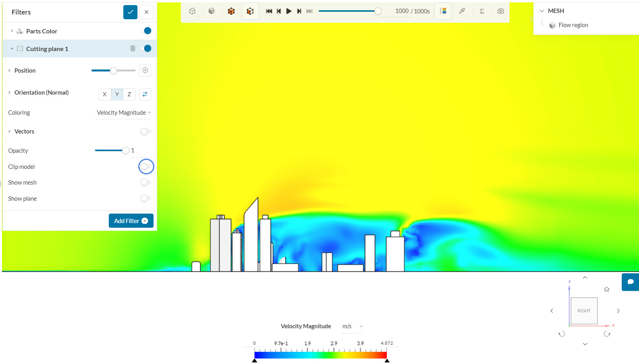Rotate the view up with the top arrow

point(585,278)
